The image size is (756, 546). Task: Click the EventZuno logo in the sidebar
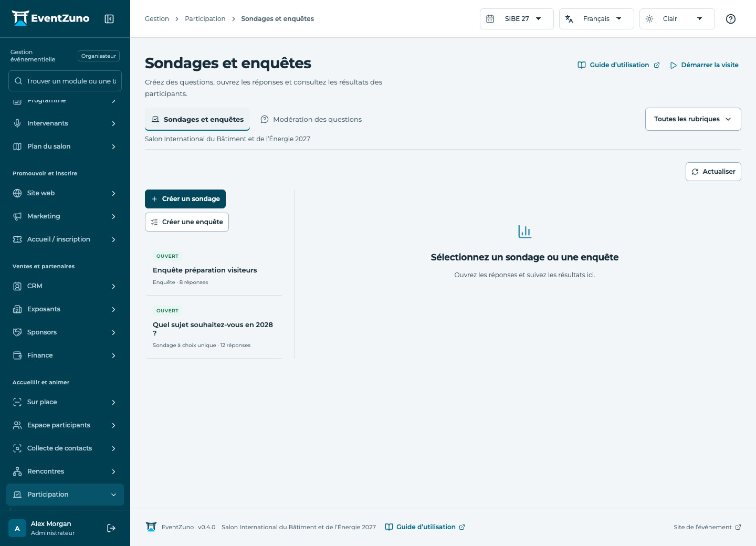[x=50, y=18]
